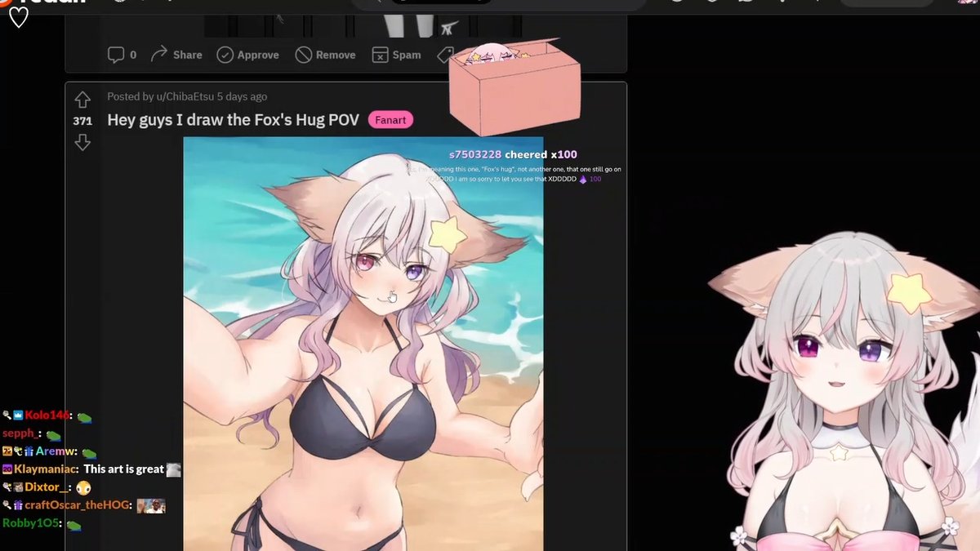Click the emote in Robby1O5's chat message
Viewport: 980px width, 551px height.
click(x=74, y=524)
